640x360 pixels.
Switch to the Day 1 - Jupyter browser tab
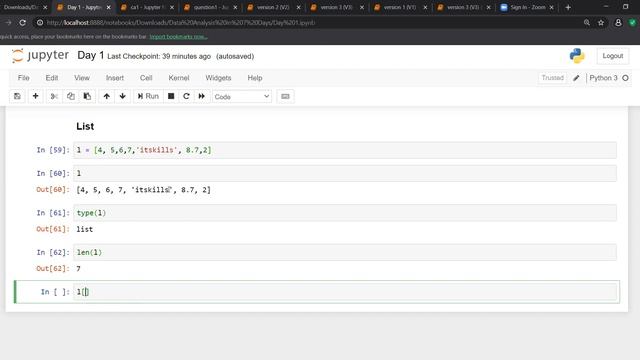coord(84,7)
